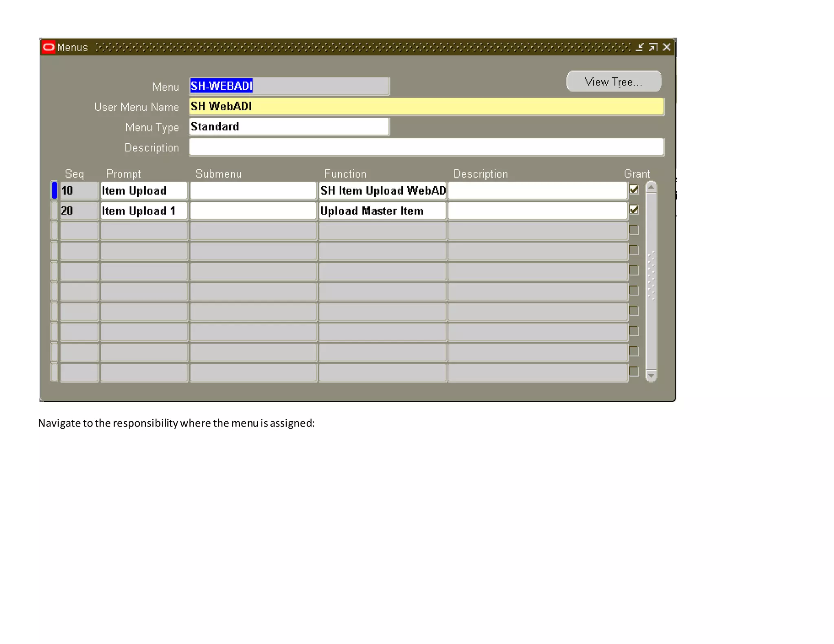Open the View Tree dialog
This screenshot has height=644, width=834.
click(x=614, y=81)
